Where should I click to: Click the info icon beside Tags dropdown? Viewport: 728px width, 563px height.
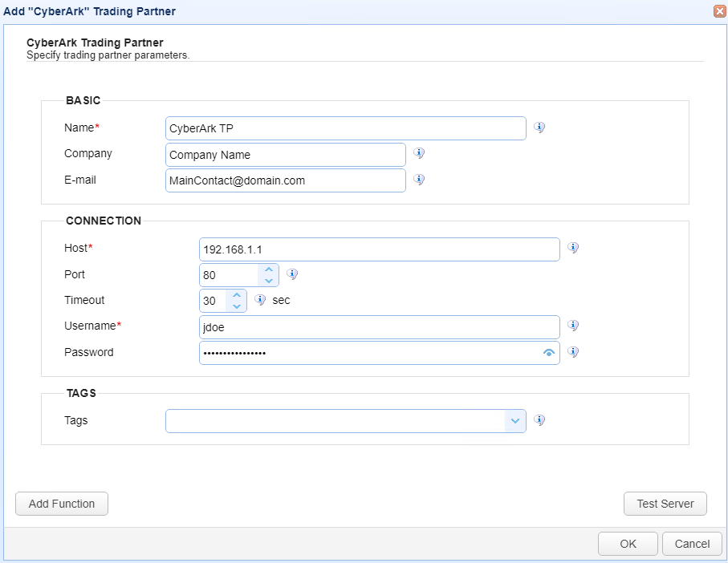click(539, 420)
